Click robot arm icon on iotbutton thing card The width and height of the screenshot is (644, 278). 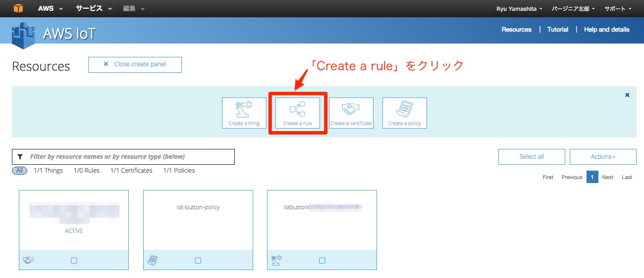coord(276,260)
